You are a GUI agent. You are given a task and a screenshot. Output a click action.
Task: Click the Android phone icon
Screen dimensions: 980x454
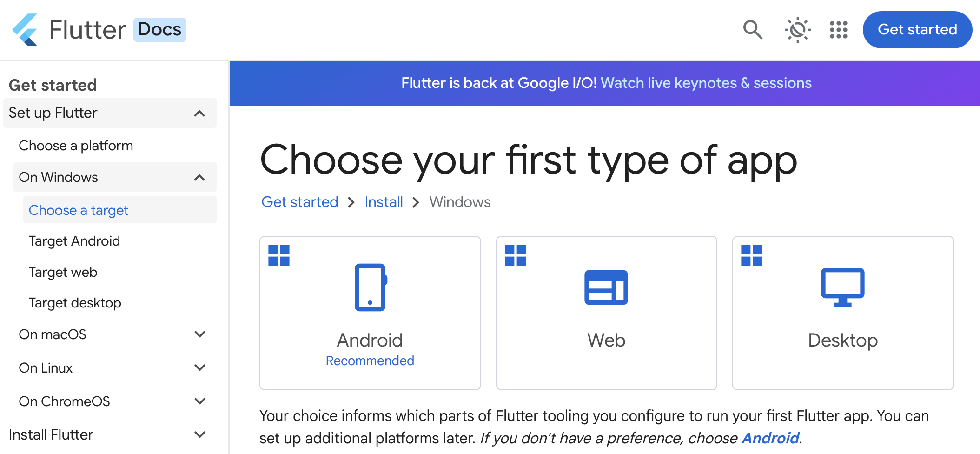click(x=371, y=287)
